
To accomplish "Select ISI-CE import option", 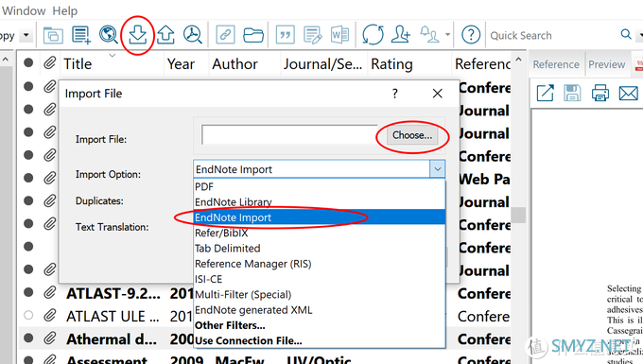I will [x=320, y=279].
